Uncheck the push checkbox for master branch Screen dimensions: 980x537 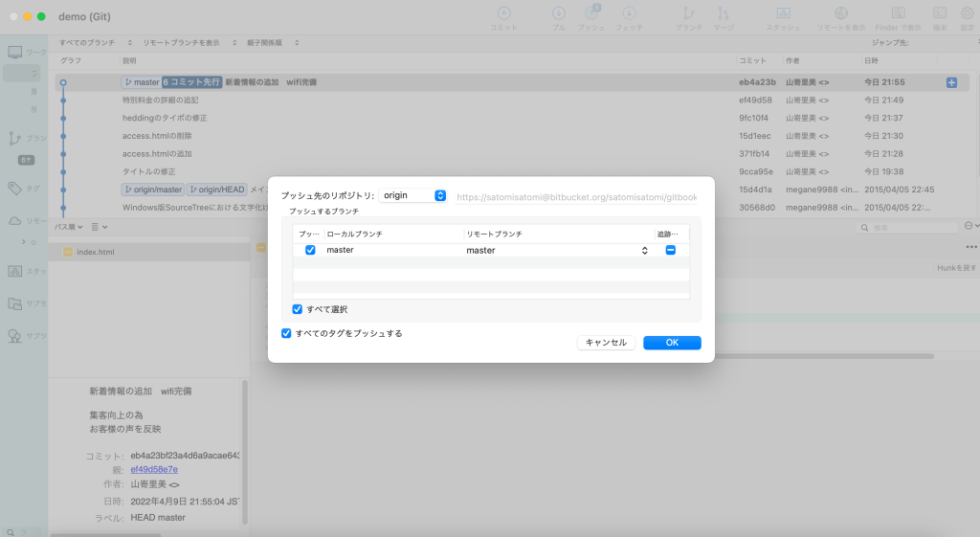[310, 250]
